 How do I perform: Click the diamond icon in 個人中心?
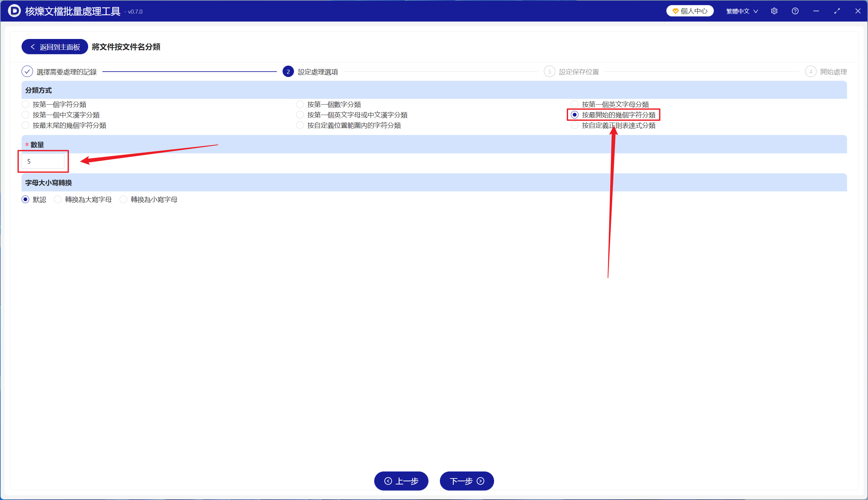[x=675, y=11]
